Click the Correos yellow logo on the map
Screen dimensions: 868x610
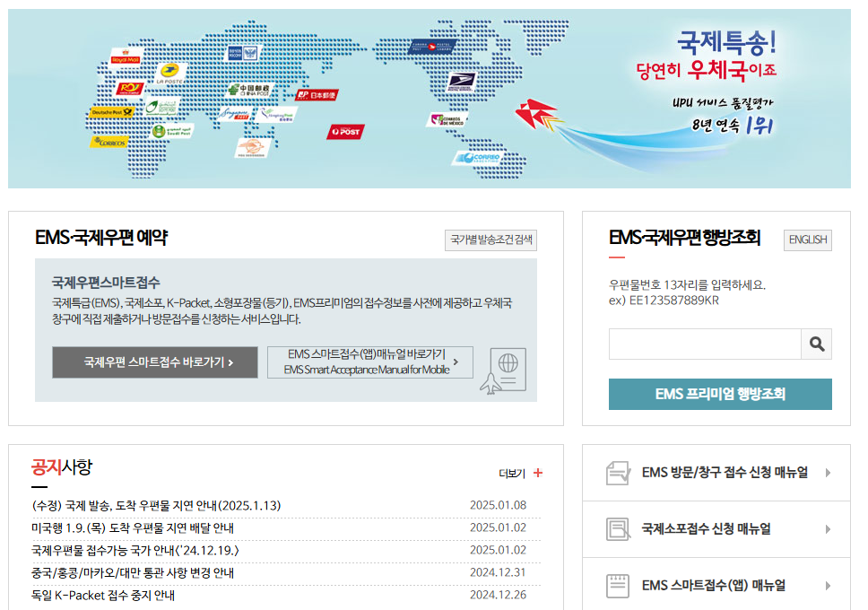coord(109,142)
